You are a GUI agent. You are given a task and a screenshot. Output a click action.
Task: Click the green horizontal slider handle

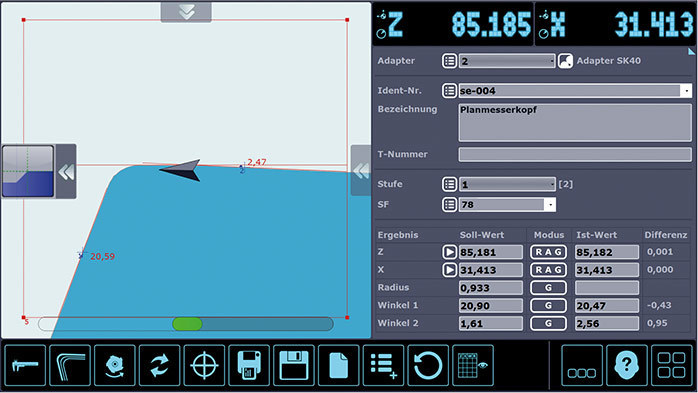click(x=187, y=324)
